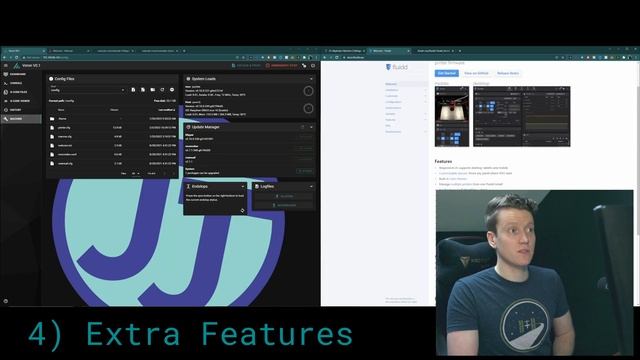
Task: Open G-Code Viewer in the Mainsail sidebar
Action: [x=20, y=101]
